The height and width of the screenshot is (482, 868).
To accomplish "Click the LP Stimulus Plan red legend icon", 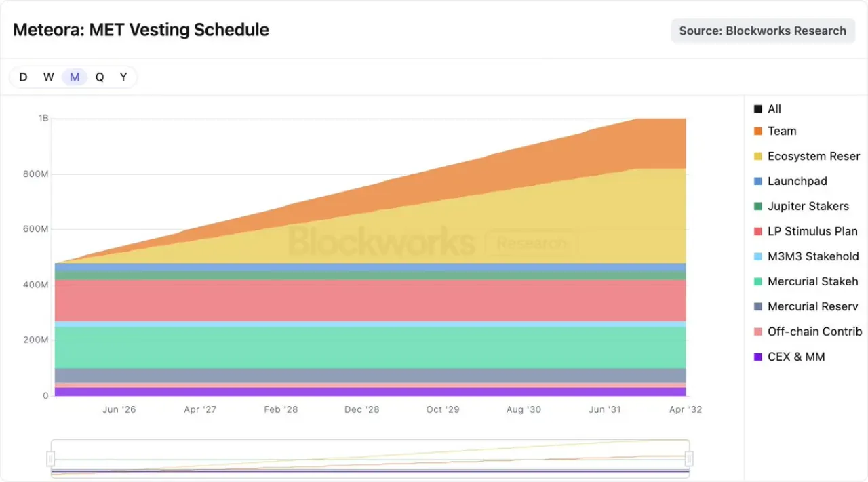I will [x=758, y=232].
